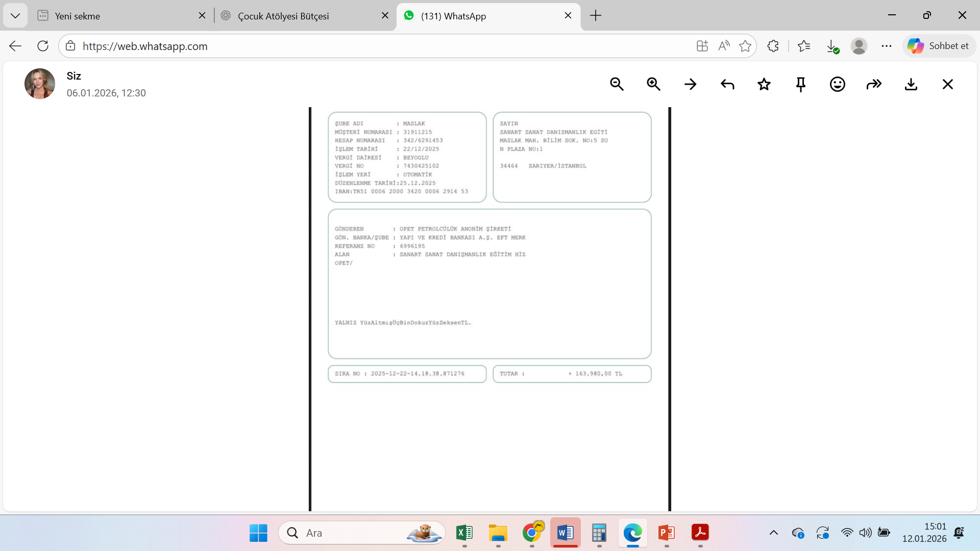Screen dimensions: 980x551
Task: Download the receipt image
Action: point(911,84)
